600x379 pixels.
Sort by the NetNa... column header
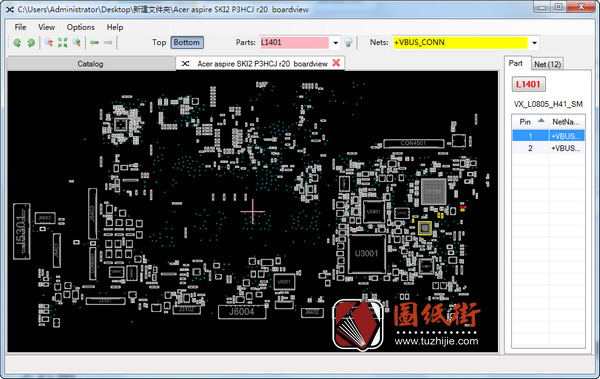[x=567, y=122]
